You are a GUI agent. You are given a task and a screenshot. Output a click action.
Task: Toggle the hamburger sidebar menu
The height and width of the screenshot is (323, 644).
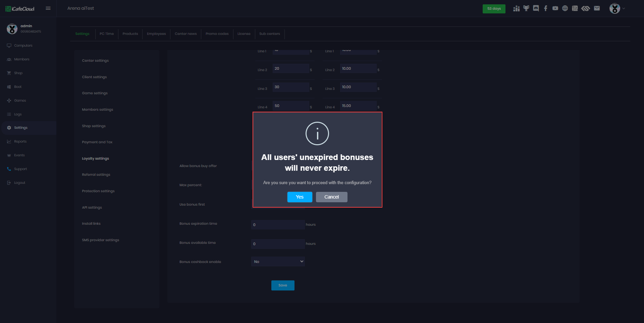[x=48, y=8]
